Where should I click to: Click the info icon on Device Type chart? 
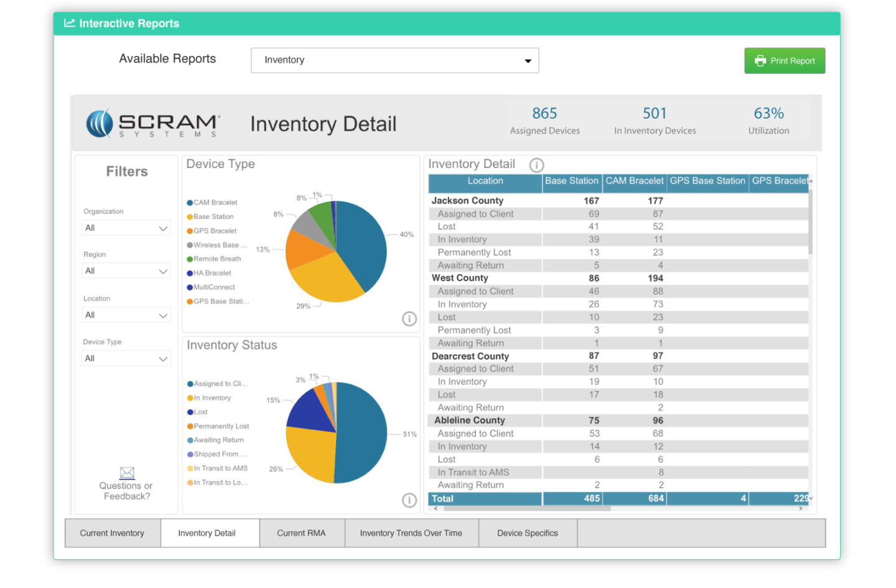pos(409,319)
